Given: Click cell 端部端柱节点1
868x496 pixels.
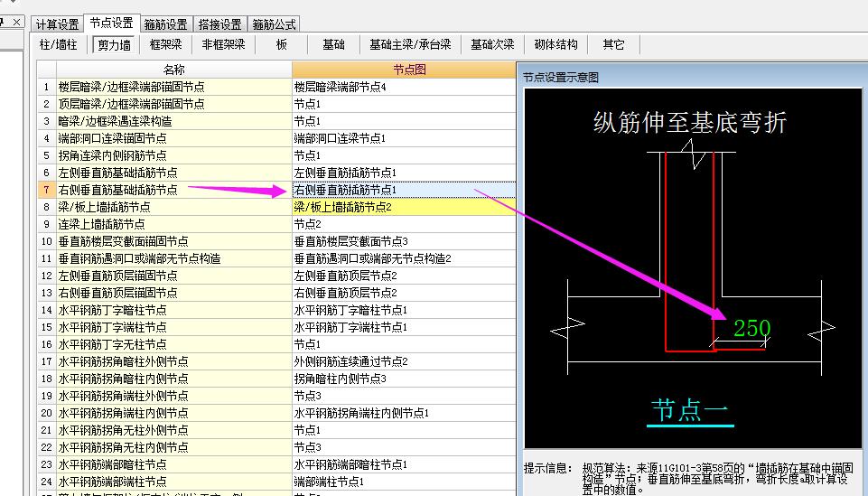Looking at the screenshot, I should click(x=404, y=482).
